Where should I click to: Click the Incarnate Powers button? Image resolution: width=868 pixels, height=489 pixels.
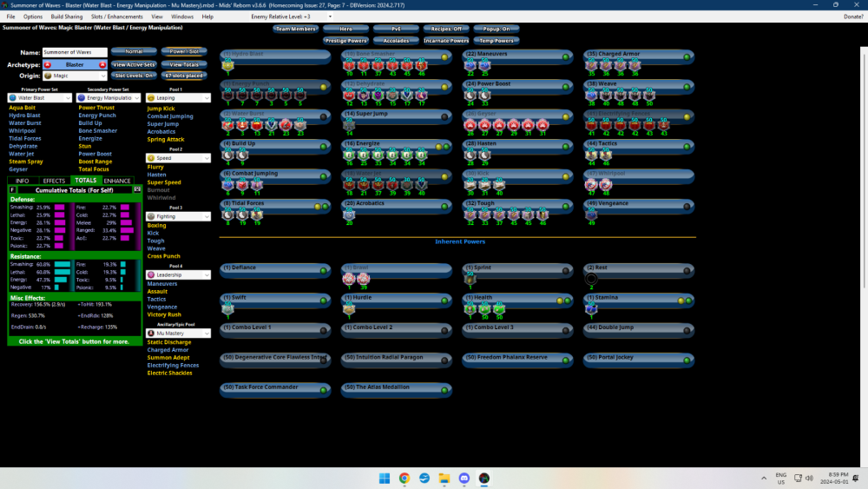pyautogui.click(x=446, y=41)
